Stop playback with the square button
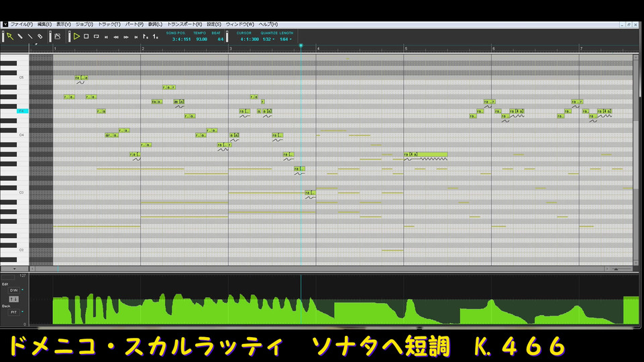 point(87,36)
